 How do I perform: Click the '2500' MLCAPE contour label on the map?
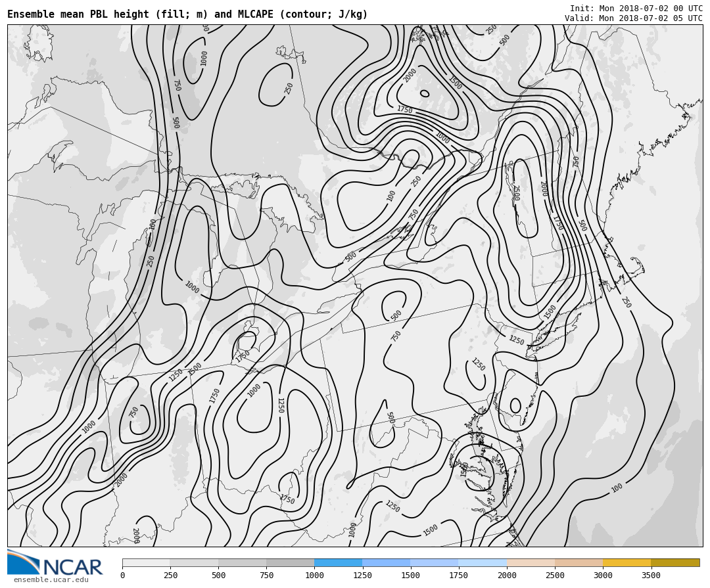(516, 193)
